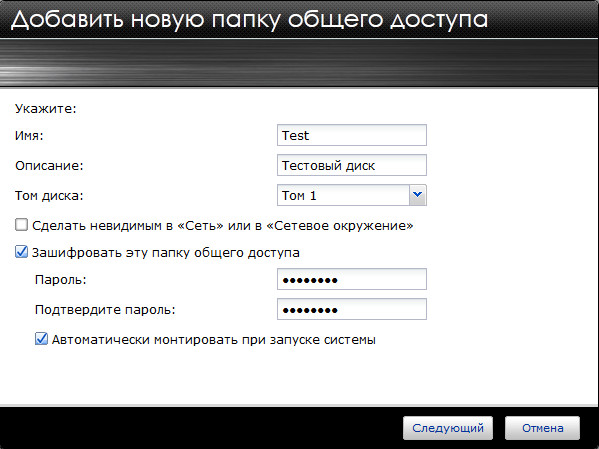Click the Следующий button
The width and height of the screenshot is (599, 449).
click(448, 428)
